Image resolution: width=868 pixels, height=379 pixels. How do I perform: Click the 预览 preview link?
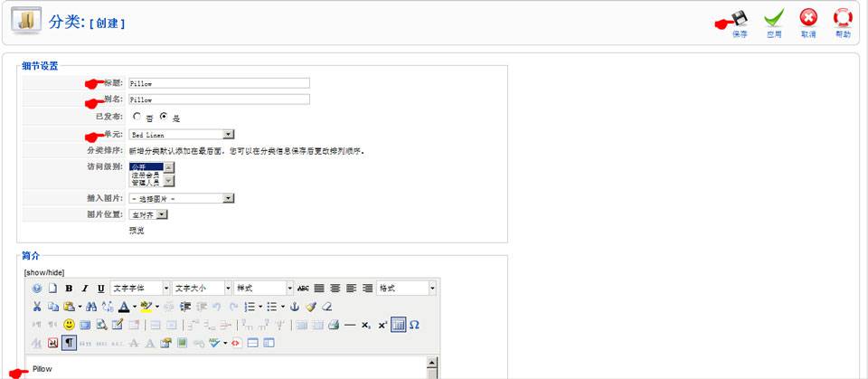[137, 231]
